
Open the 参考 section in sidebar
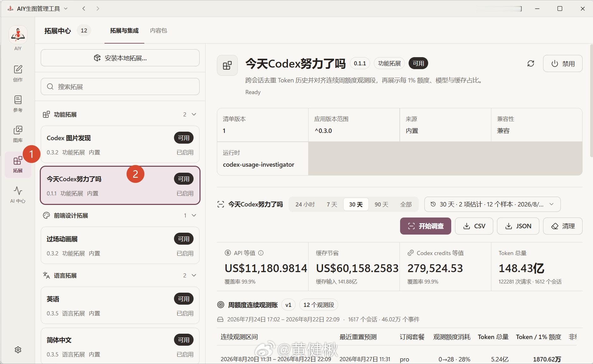coord(18,104)
